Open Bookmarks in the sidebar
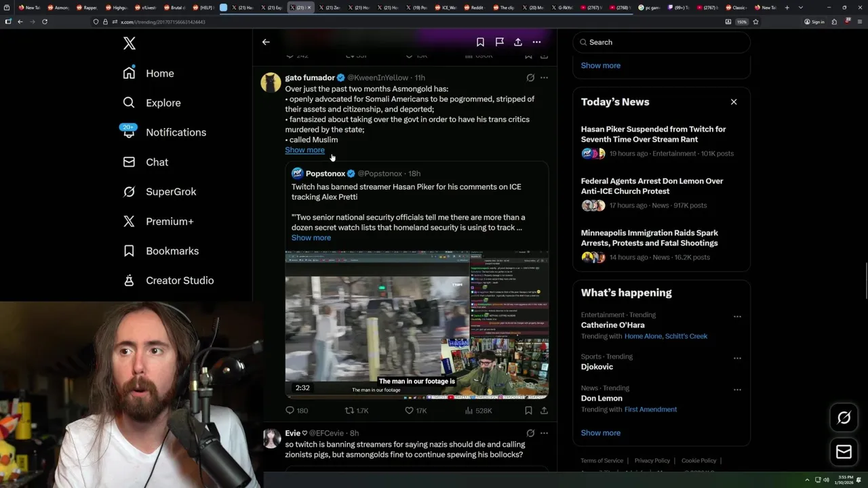 161,251
